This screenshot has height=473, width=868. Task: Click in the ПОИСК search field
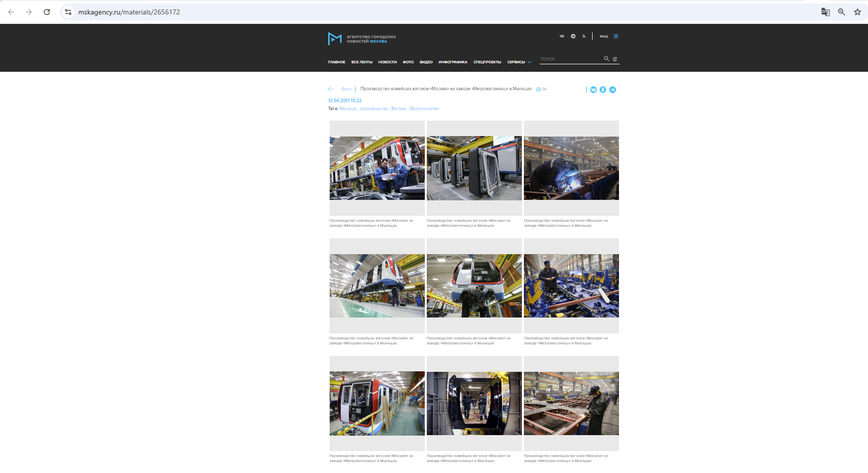[x=570, y=59]
